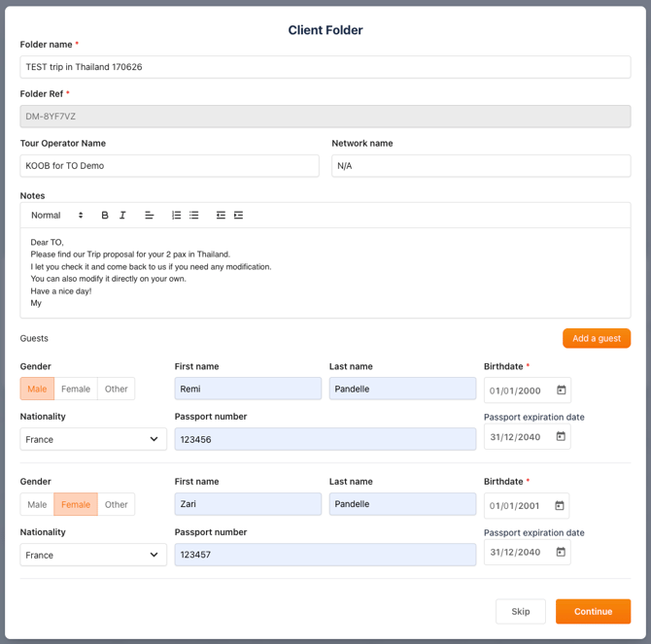Edit first name field containing Remi
Image resolution: width=651 pixels, height=644 pixels.
248,389
